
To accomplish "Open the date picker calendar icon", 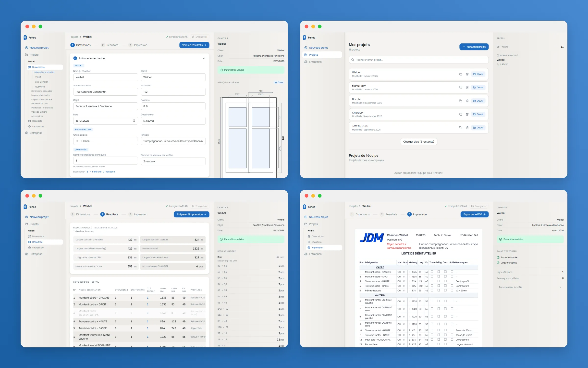I will coord(134,121).
